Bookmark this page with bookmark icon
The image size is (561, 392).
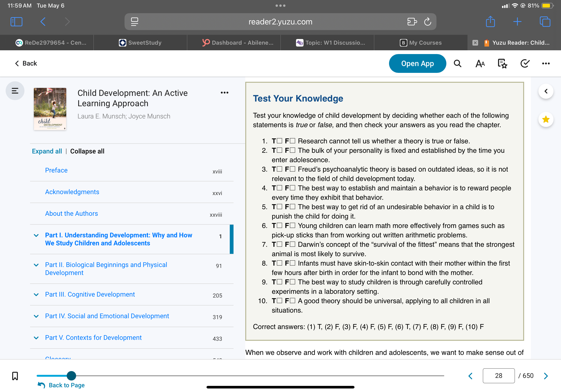point(15,376)
